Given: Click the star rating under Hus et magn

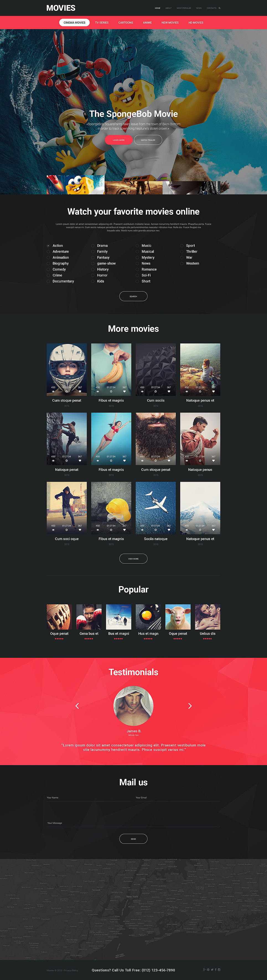Looking at the screenshot, I should coord(148,639).
